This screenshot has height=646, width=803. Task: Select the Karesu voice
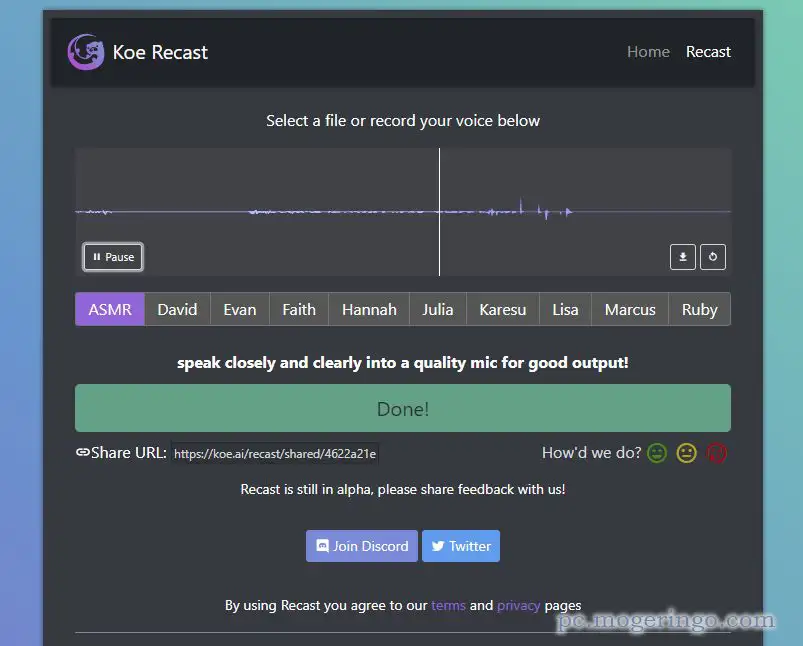point(503,309)
